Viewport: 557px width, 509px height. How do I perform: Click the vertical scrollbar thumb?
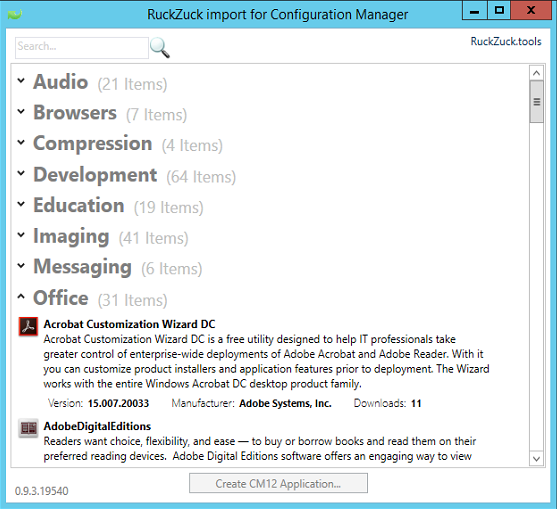(x=536, y=102)
